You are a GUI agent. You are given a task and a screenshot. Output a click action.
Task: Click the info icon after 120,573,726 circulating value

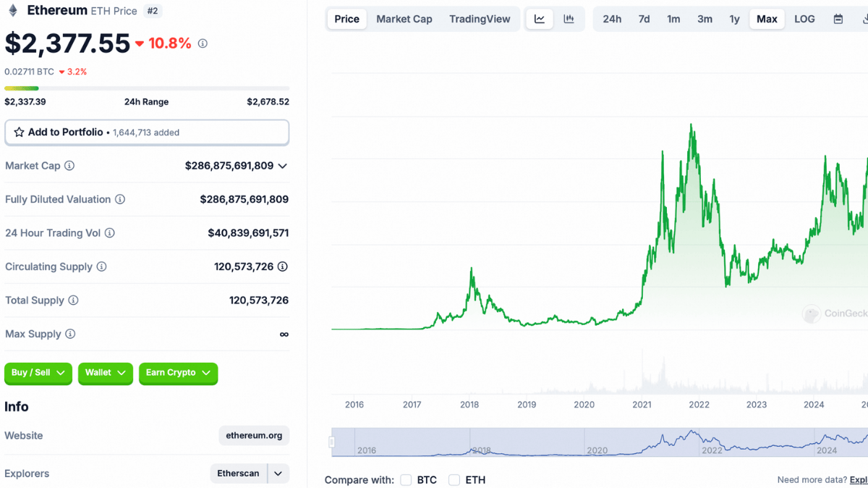tap(283, 266)
